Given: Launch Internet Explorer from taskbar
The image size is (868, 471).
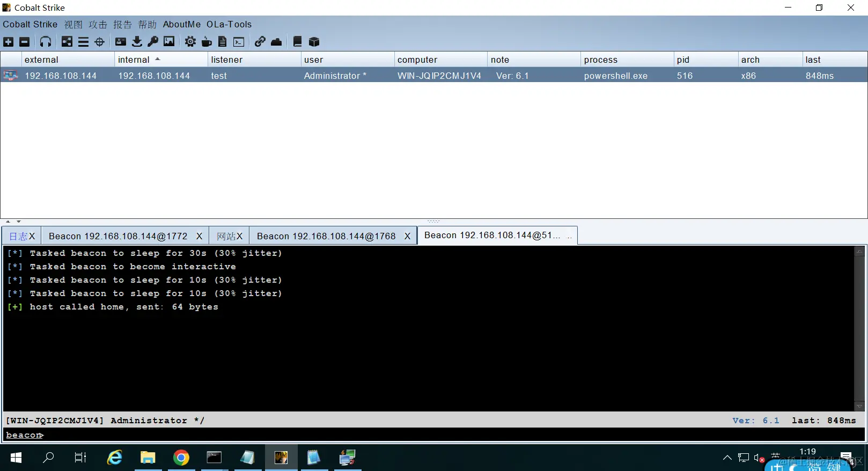Looking at the screenshot, I should tap(115, 458).
